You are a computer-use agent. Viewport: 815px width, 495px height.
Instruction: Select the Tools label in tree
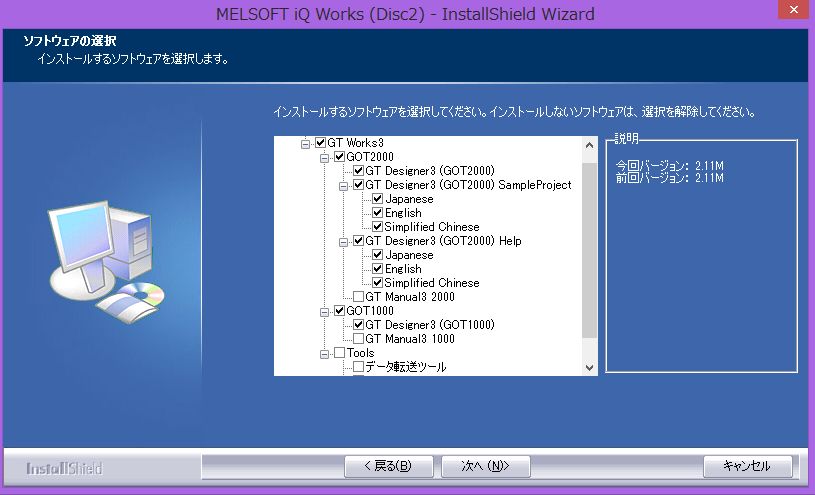[360, 353]
